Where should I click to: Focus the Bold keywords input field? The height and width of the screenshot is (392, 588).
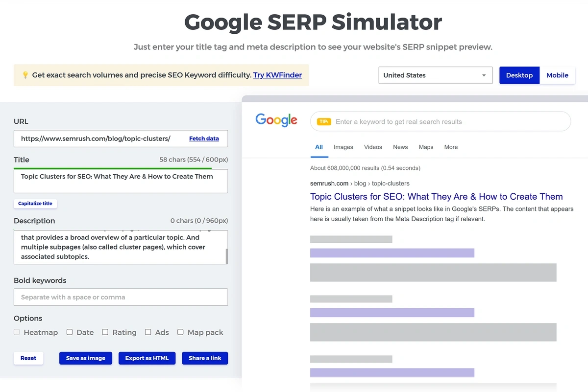click(x=121, y=297)
